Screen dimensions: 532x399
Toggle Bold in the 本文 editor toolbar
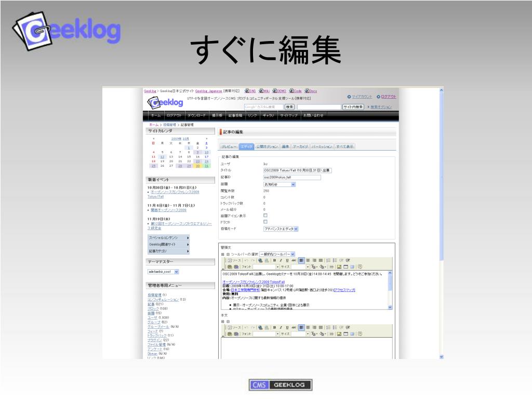[274, 327]
